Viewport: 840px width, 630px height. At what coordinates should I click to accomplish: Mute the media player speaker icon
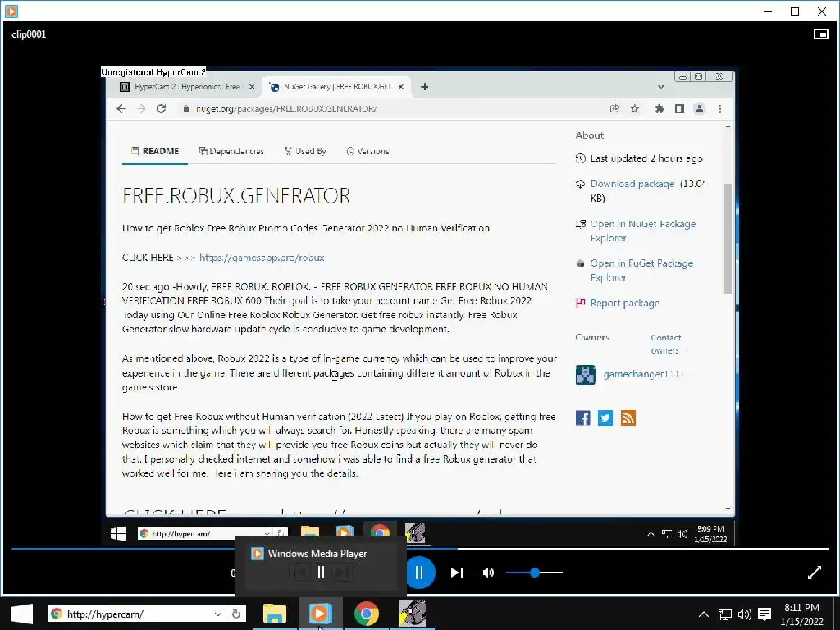pos(488,573)
